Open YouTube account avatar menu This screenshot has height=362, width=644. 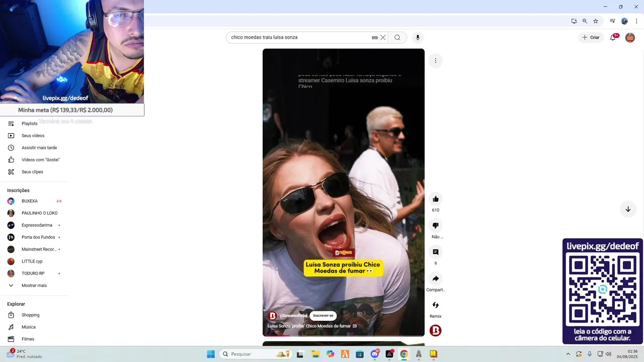(630, 37)
